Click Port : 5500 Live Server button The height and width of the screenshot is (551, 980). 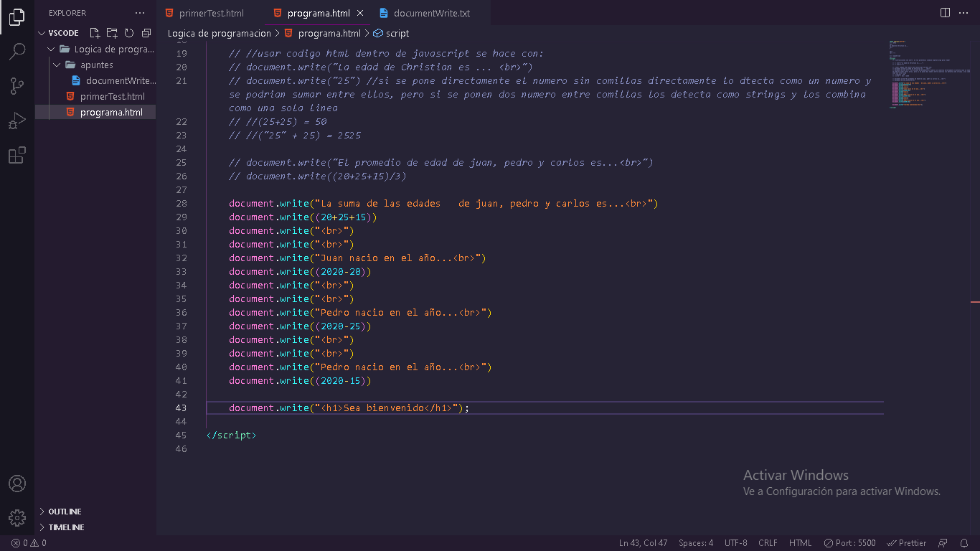[x=850, y=543]
